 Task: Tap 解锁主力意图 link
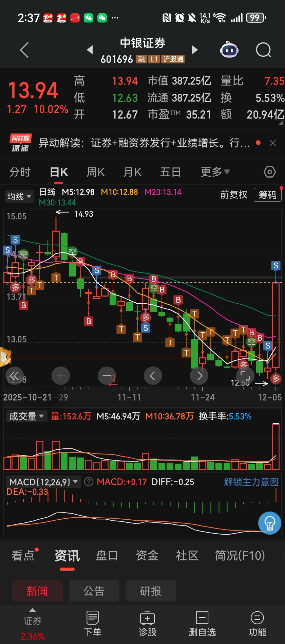pos(251,482)
